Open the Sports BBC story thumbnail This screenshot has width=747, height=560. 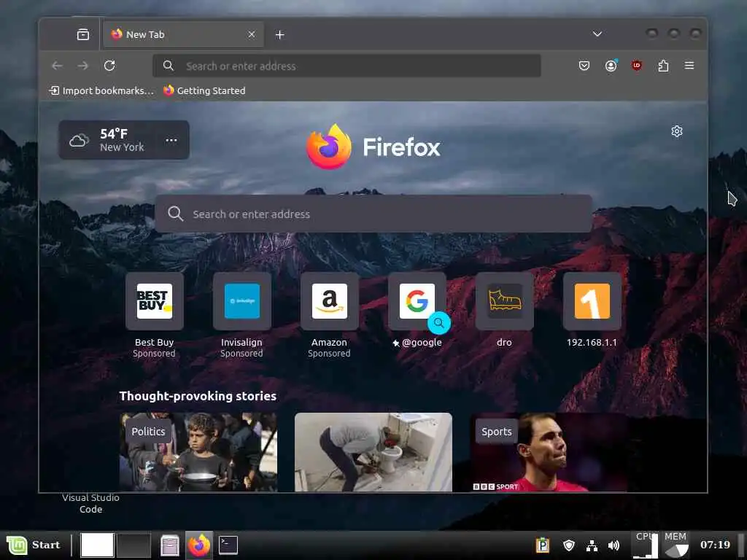(x=549, y=452)
